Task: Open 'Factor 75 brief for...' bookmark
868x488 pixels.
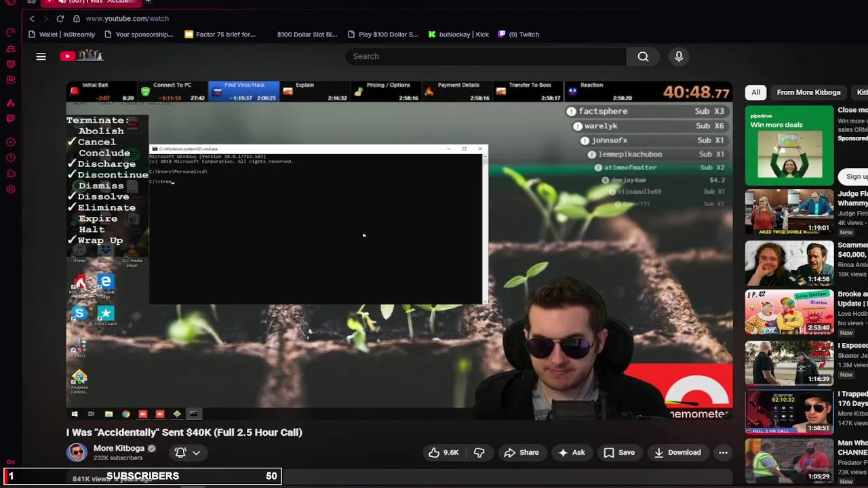Action: [x=220, y=34]
